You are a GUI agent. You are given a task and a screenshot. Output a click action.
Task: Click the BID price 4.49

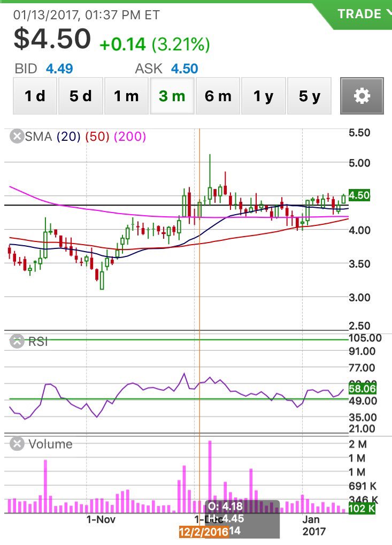pyautogui.click(x=59, y=69)
